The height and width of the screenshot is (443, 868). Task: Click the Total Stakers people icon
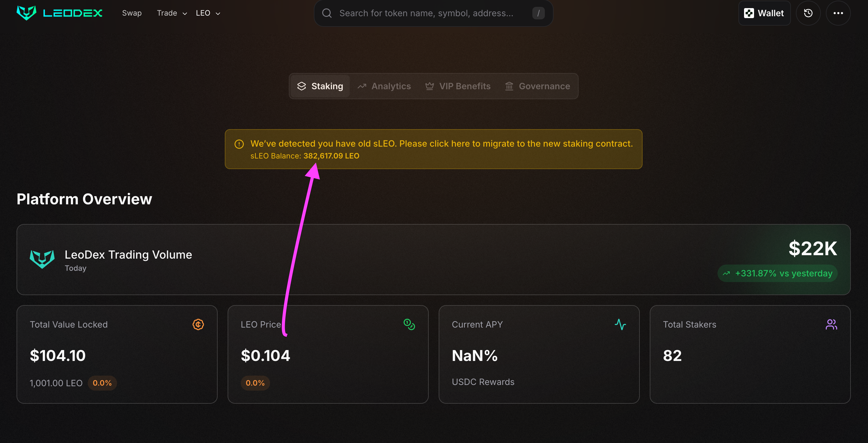(x=831, y=324)
